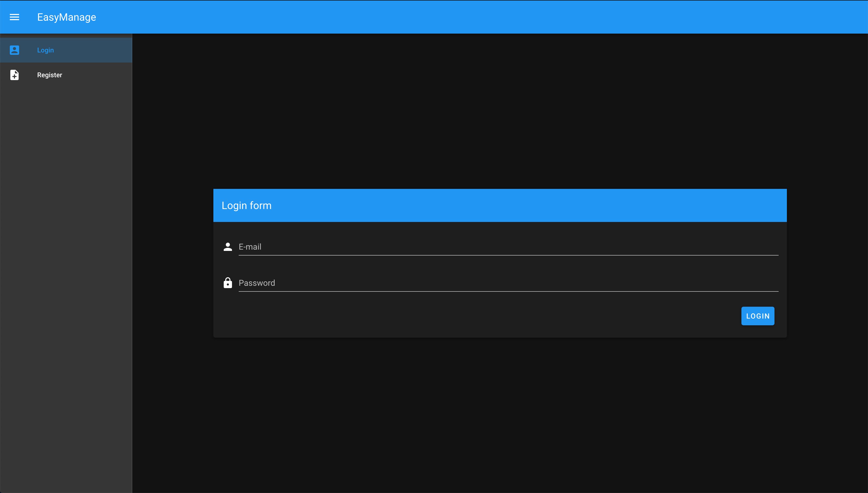Image resolution: width=868 pixels, height=493 pixels.
Task: Click the person icon beside E-mail
Action: click(228, 247)
